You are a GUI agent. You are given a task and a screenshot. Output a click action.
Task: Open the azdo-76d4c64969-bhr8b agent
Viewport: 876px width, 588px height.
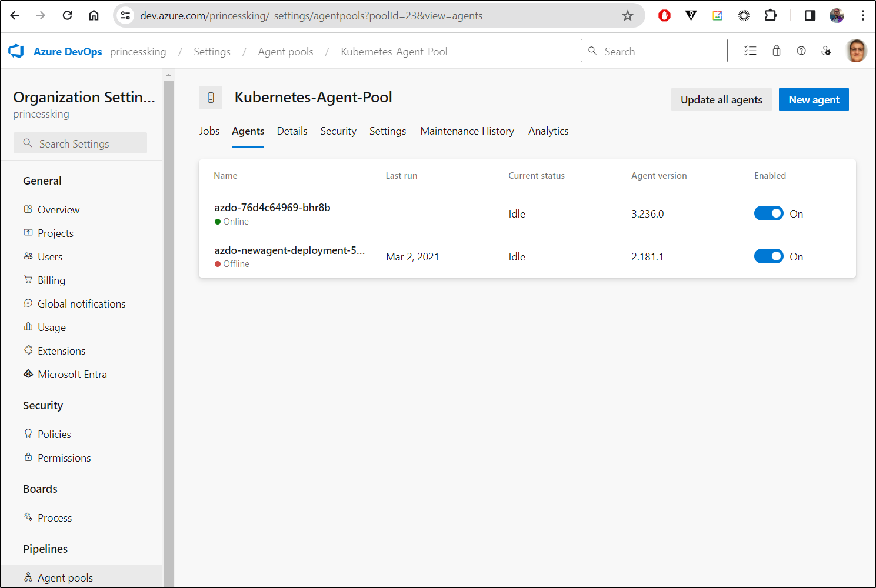coord(272,208)
